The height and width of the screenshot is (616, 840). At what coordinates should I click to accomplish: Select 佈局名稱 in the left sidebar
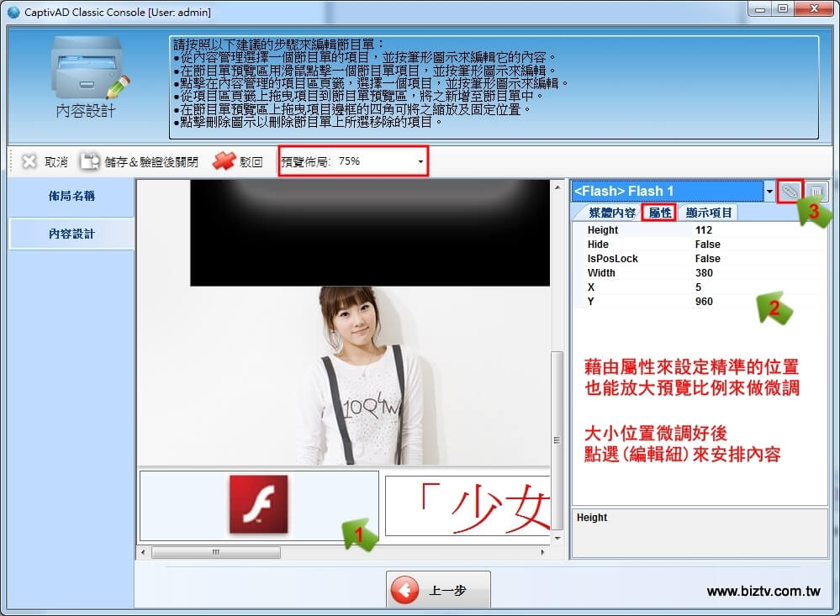(x=71, y=197)
